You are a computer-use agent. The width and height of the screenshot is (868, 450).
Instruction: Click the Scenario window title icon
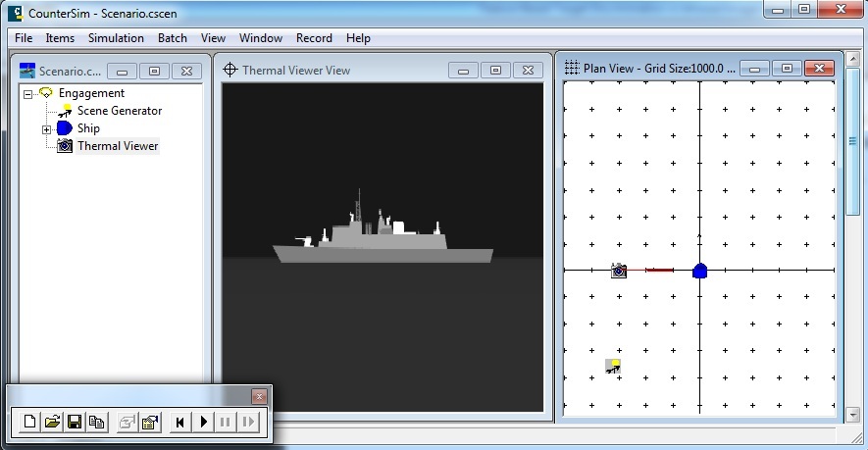27,71
